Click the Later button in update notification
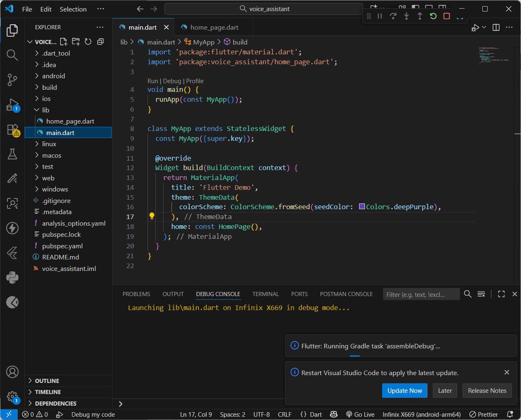This screenshot has height=420, width=521. click(445, 390)
